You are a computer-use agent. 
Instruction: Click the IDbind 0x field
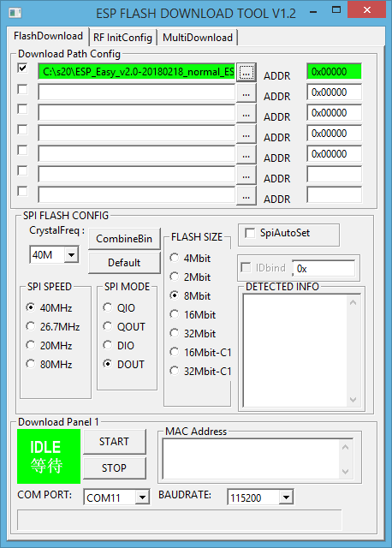[x=324, y=268]
